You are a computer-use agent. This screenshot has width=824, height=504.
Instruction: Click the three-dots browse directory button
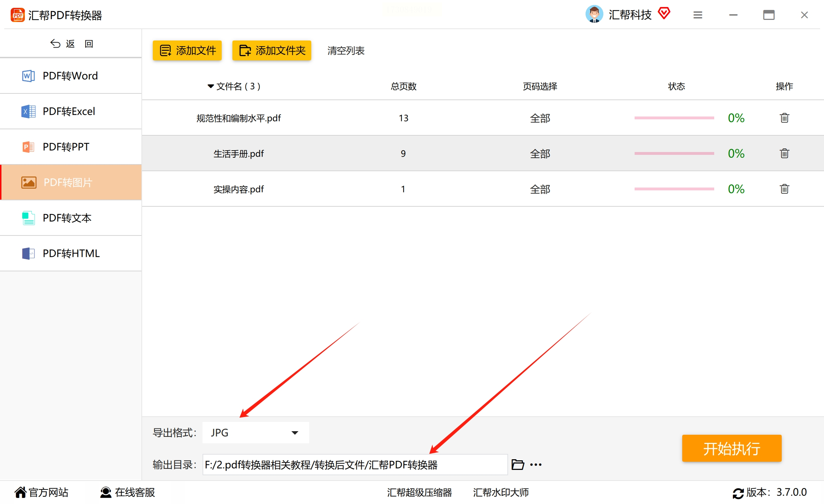(536, 465)
